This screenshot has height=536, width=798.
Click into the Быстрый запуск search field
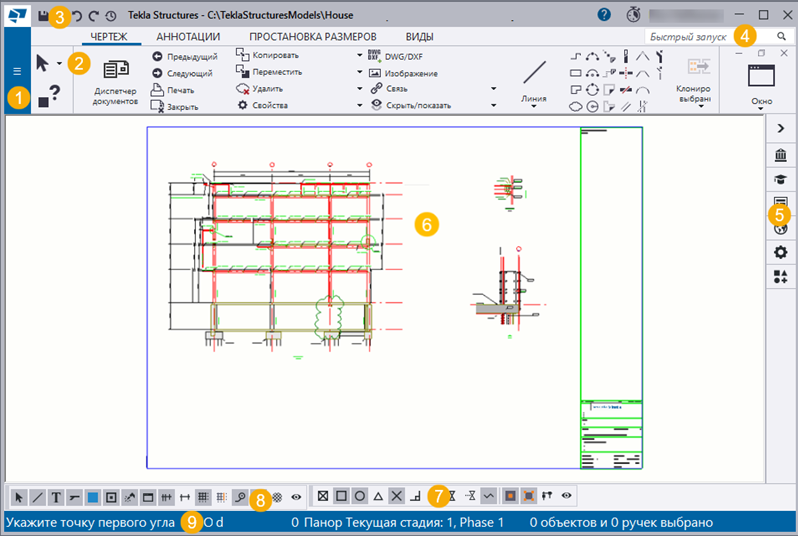[x=690, y=36]
